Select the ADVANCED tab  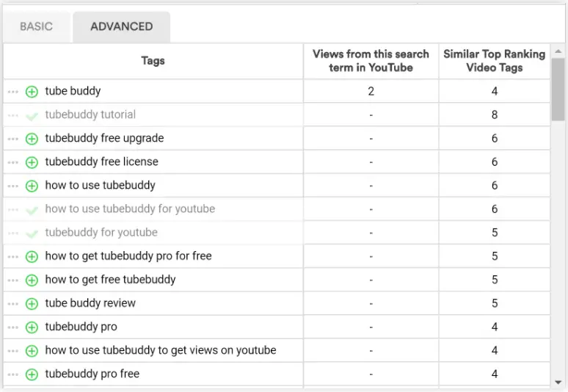click(x=122, y=27)
